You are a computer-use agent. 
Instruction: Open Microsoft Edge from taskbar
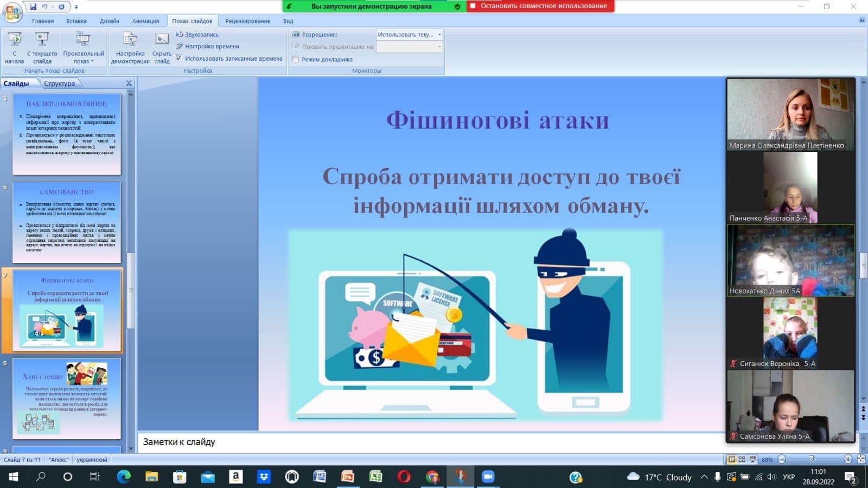click(124, 477)
